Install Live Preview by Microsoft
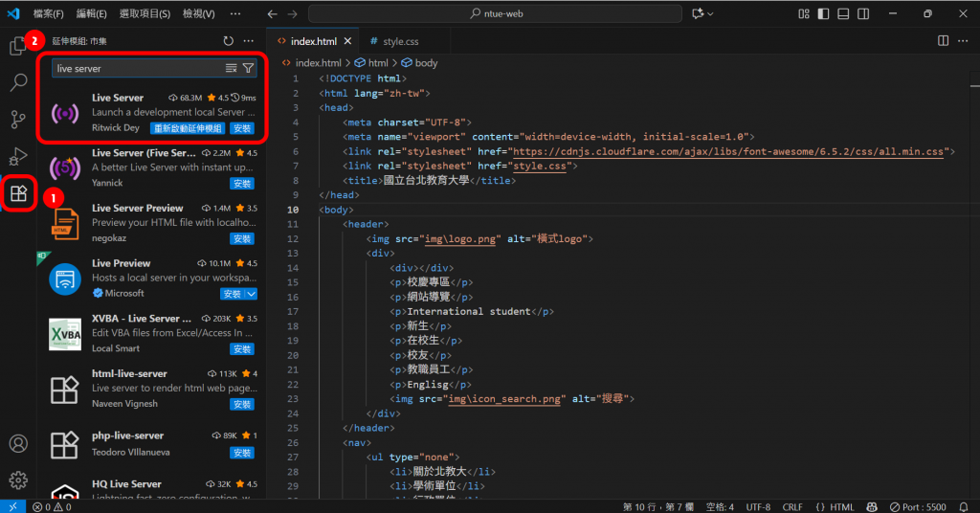This screenshot has width=980, height=513. click(232, 294)
